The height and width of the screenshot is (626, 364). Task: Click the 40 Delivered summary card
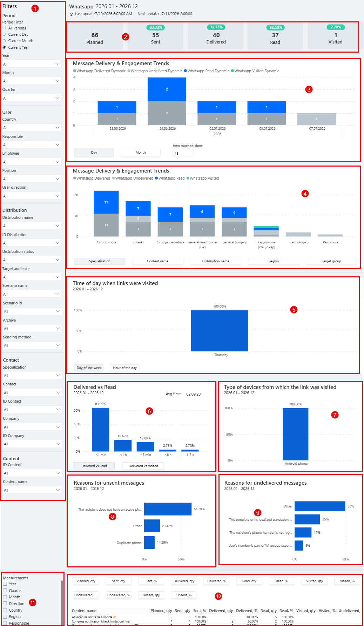tap(216, 37)
